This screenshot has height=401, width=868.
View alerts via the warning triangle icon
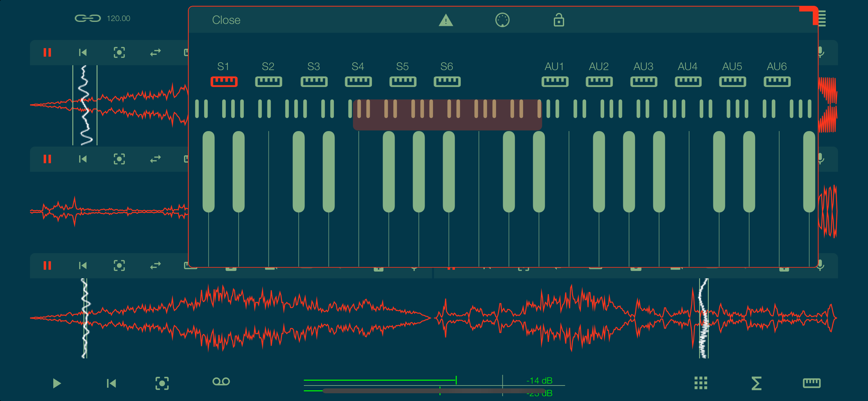(x=445, y=20)
